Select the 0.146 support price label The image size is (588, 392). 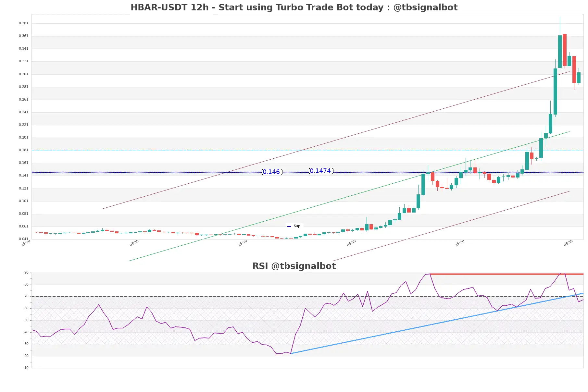272,172
